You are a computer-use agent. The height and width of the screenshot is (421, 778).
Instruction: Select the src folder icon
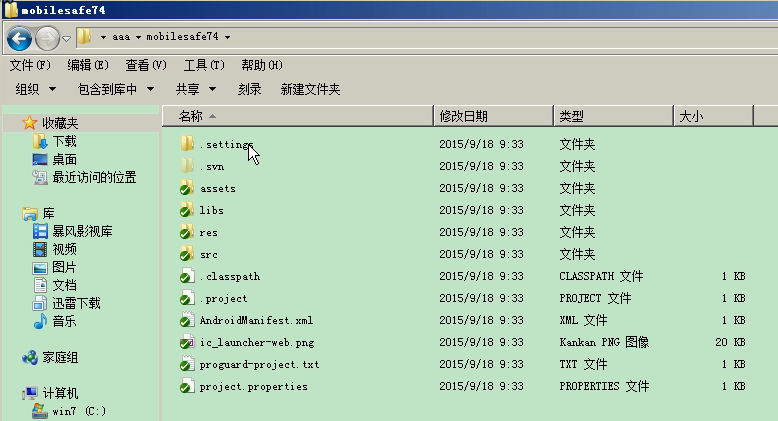coord(187,254)
